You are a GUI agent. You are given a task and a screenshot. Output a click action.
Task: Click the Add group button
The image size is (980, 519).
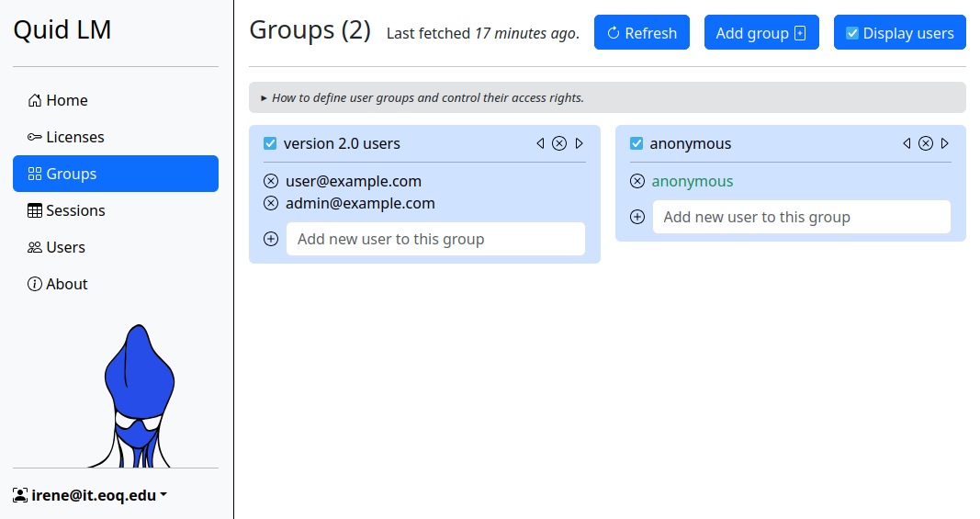[760, 33]
